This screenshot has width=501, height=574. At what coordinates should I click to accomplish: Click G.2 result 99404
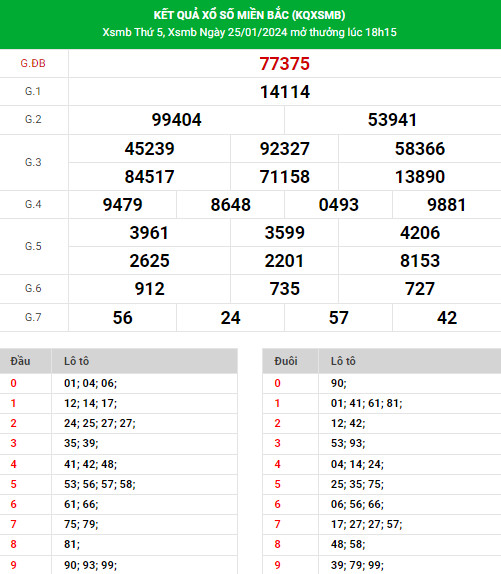(176, 120)
